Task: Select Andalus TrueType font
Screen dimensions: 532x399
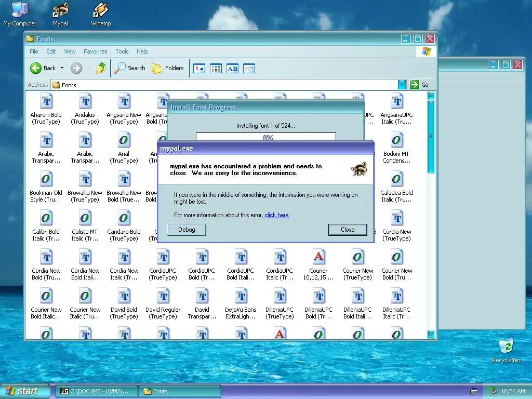Action: point(85,109)
